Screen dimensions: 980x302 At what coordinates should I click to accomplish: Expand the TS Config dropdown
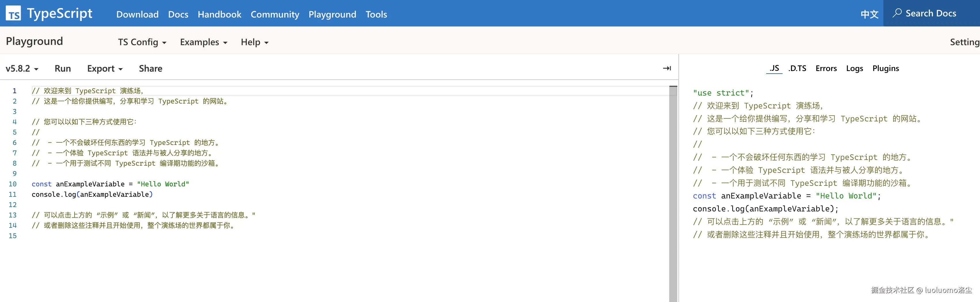[142, 42]
